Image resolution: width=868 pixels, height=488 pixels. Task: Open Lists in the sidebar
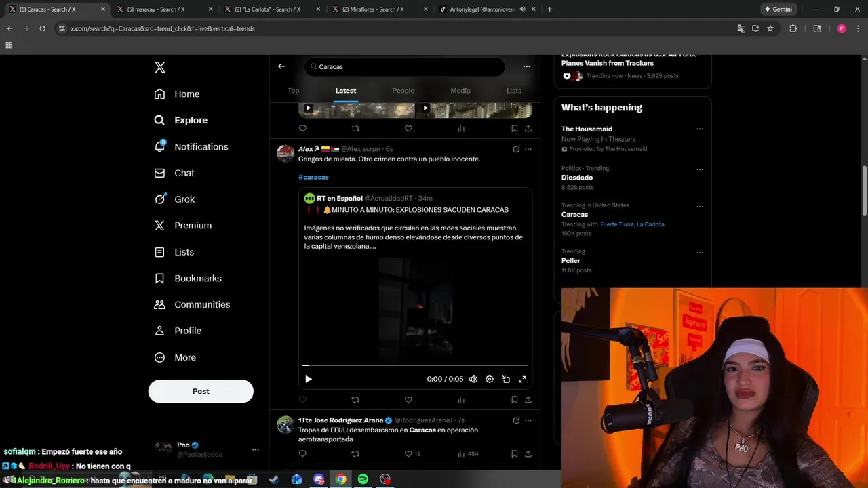pos(174,252)
